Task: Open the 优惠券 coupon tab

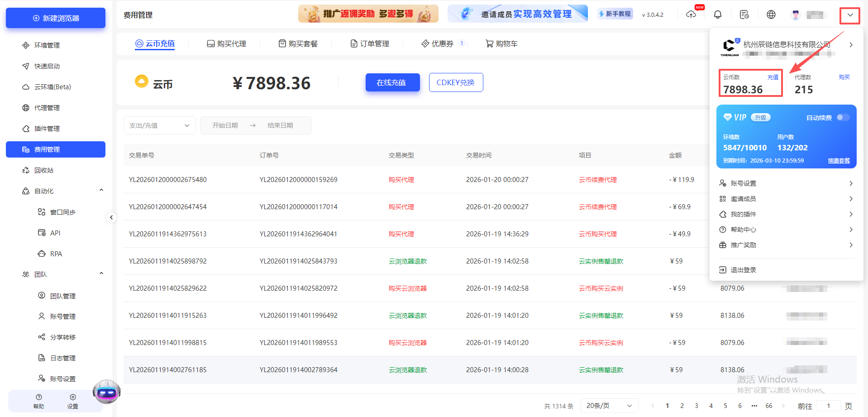Action: click(x=441, y=43)
